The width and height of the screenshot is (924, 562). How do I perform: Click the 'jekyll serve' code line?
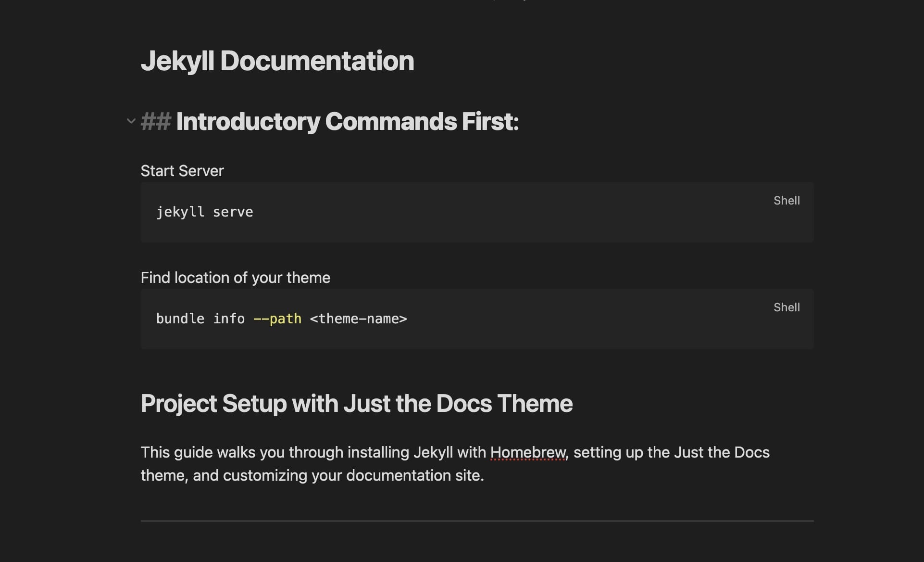pyautogui.click(x=204, y=212)
